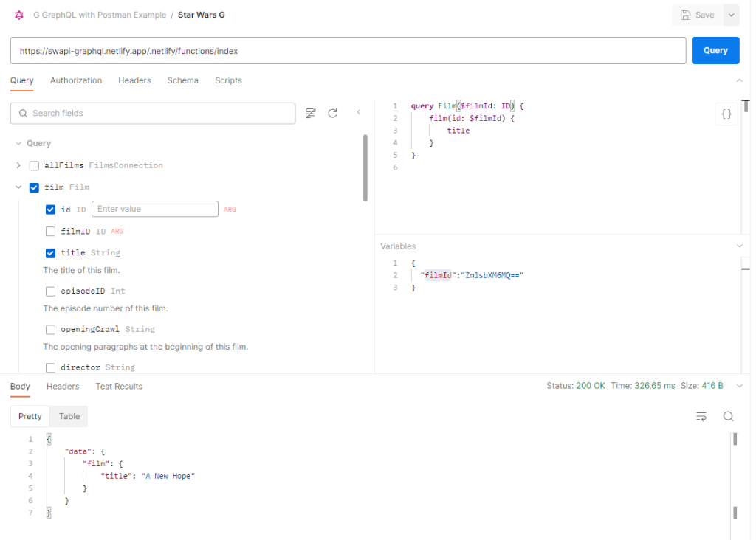Screen dimensions: 756x540
Task: Check the allFilms field checkbox
Action: 34,165
